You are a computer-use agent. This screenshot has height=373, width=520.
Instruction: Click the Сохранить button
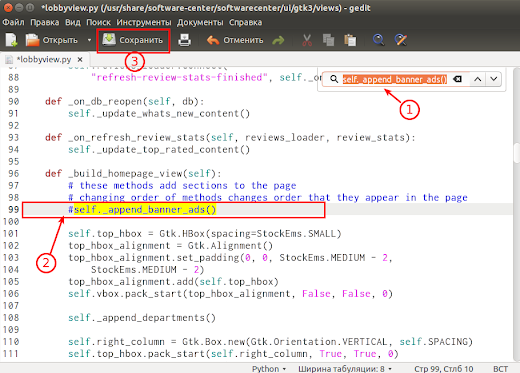tap(133, 40)
